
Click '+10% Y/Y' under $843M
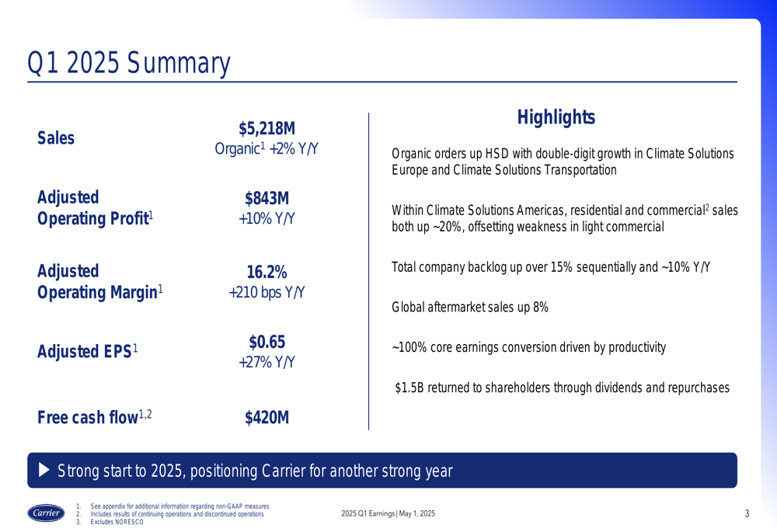[267, 218]
